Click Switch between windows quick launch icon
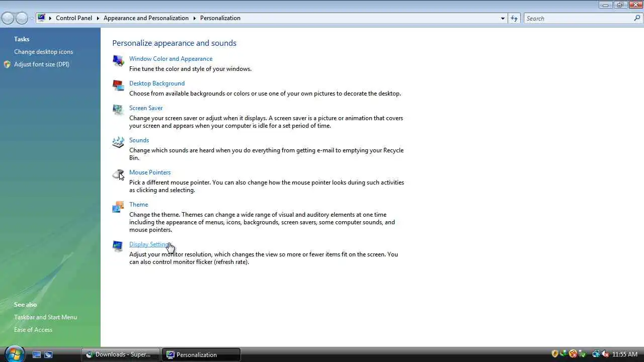 (48, 354)
